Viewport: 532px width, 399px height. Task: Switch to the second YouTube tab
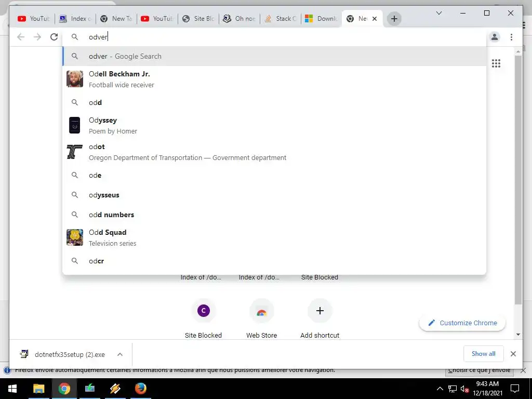157,19
